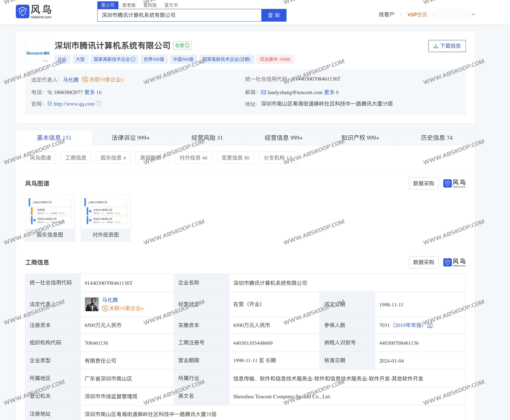Click the phone icon next to 电话
The height and width of the screenshot is (420, 510).
[50, 92]
